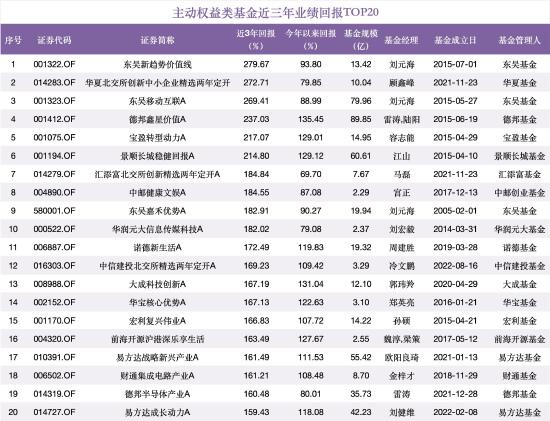The width and height of the screenshot is (550, 421).
Task: Click security code 001194.OF
Action: 54,156
